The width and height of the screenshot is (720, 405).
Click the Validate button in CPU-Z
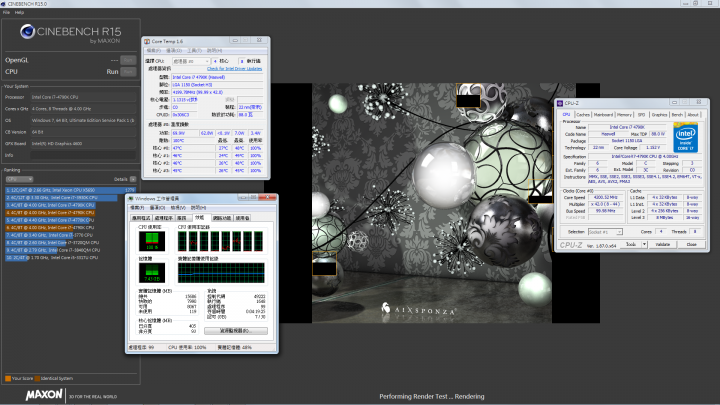coord(663,245)
